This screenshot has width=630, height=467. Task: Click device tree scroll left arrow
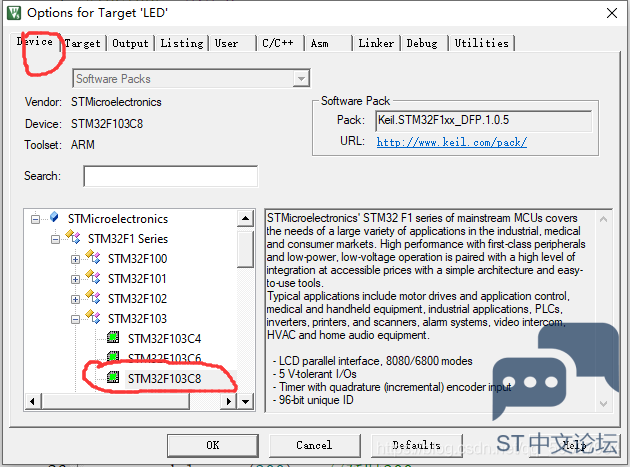point(33,401)
